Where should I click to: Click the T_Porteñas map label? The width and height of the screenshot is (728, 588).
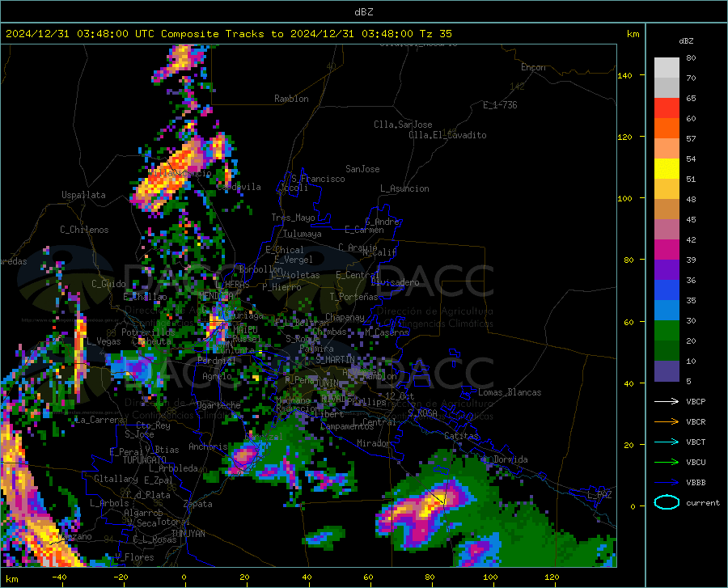tap(353, 297)
